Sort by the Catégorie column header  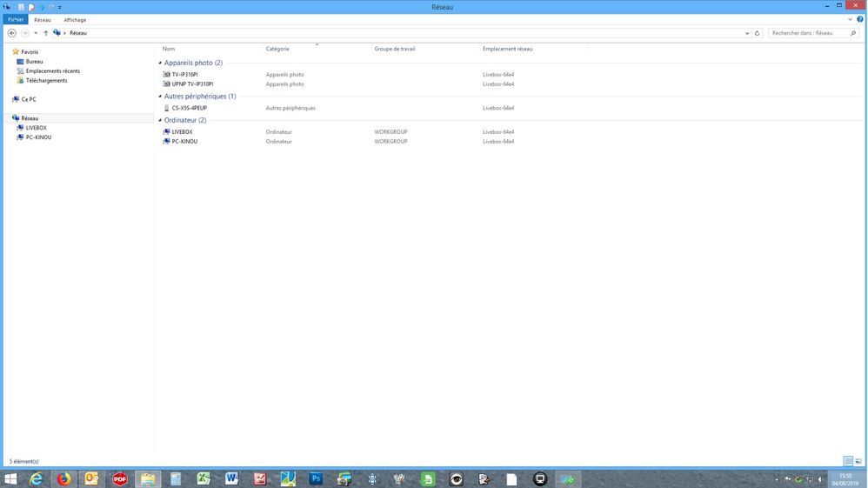[x=277, y=49]
